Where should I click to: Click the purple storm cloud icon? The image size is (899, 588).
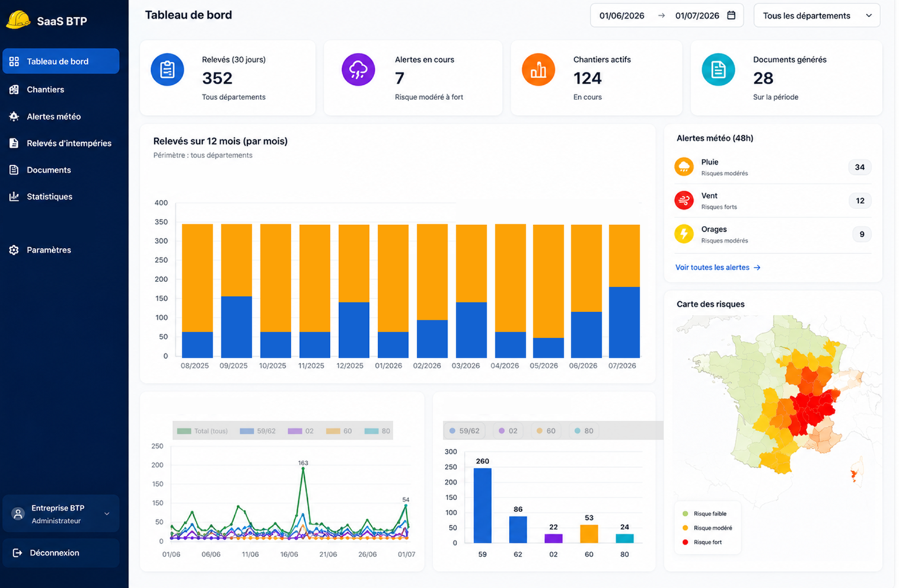(x=358, y=69)
